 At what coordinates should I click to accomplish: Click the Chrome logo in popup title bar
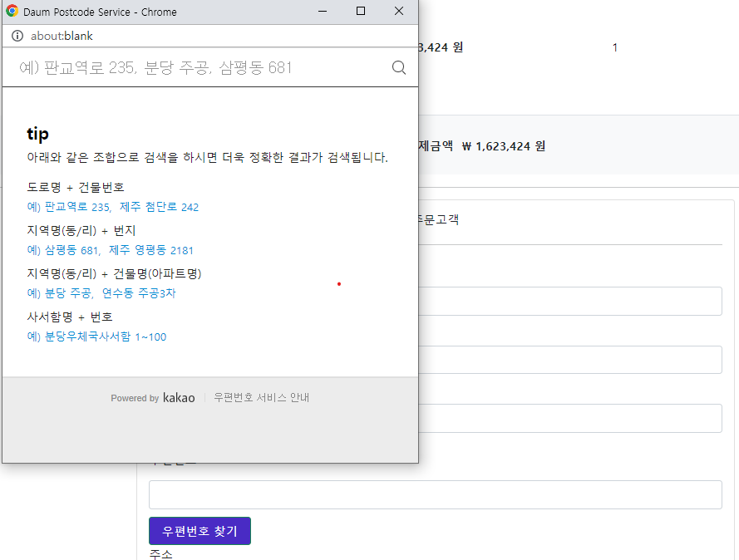(12, 12)
